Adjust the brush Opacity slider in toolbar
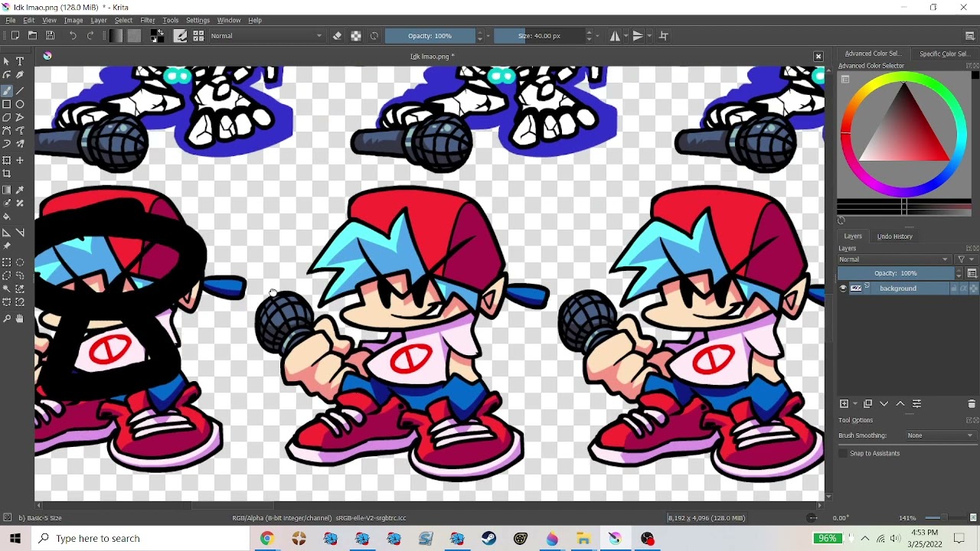The image size is (980, 551). (430, 36)
